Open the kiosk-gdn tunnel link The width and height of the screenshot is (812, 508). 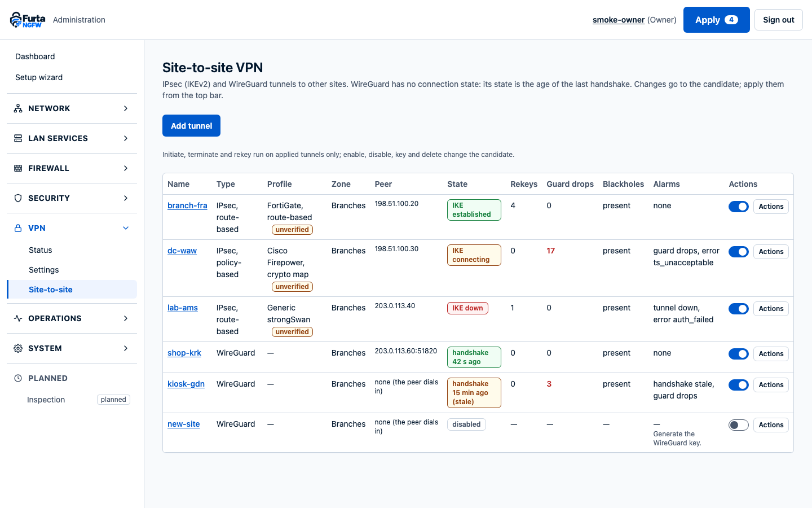coord(186,384)
